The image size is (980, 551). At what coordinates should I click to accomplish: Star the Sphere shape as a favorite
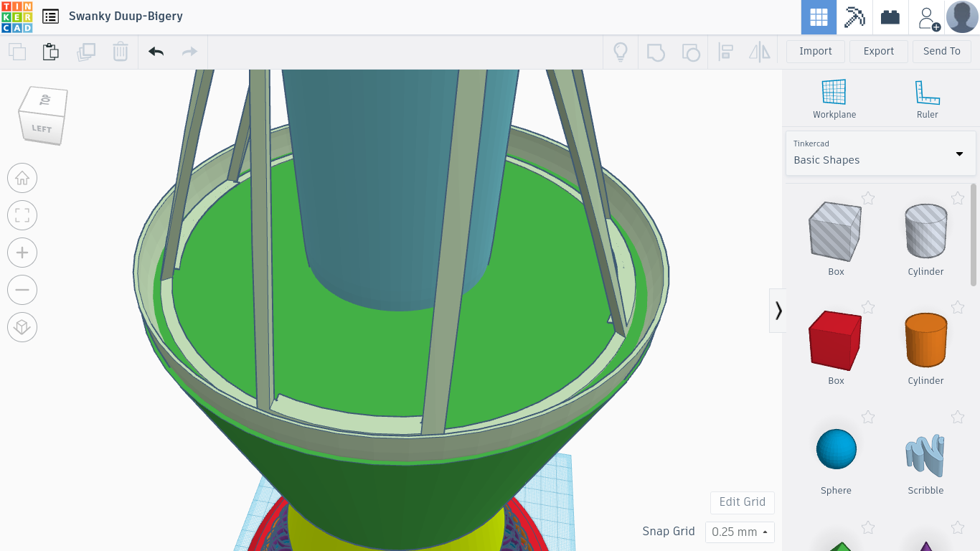868,417
